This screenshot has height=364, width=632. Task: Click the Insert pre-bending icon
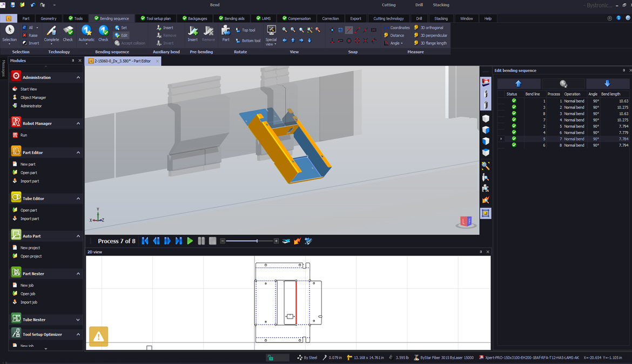tap(192, 33)
